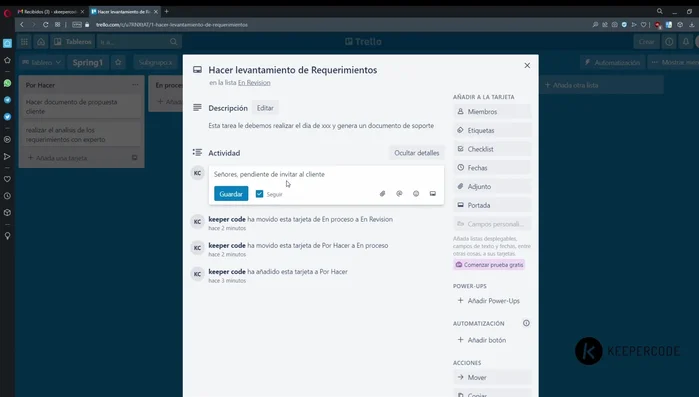This screenshot has width=699, height=397.
Task: Click the card title Hacer levantamiento de Requerimientos
Action: [293, 70]
